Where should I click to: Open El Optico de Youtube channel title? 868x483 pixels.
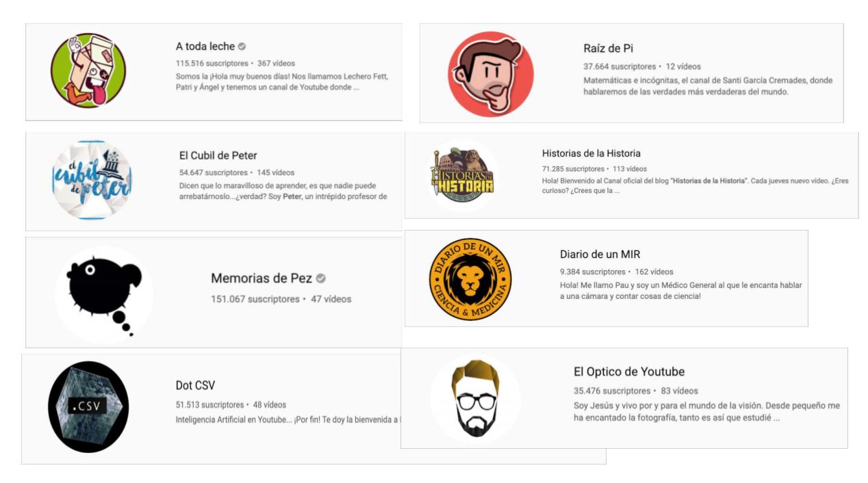[x=629, y=371]
